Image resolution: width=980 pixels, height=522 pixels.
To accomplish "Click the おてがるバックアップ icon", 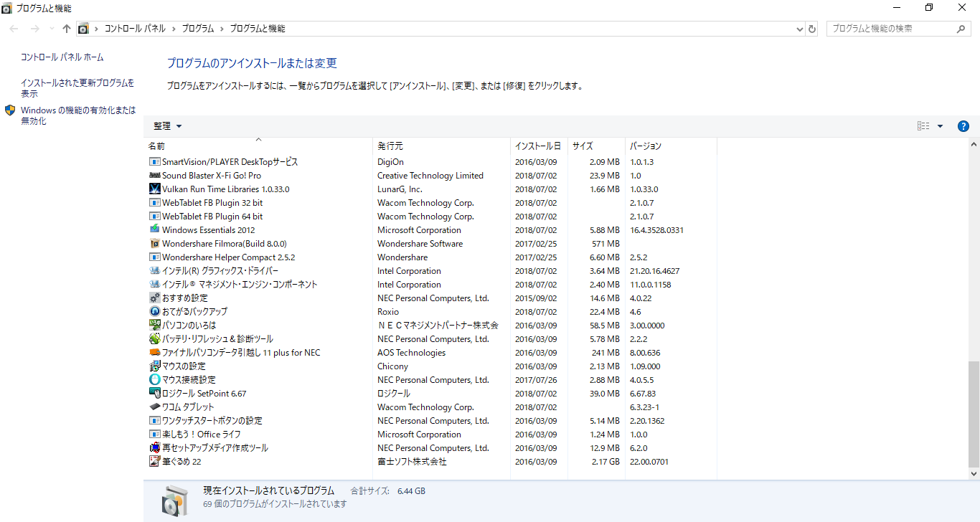I will tap(154, 312).
